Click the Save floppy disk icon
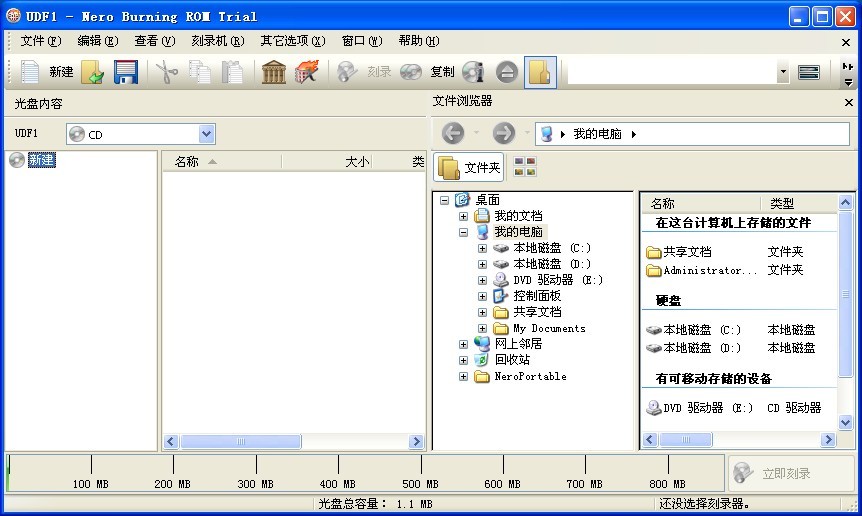 125,72
